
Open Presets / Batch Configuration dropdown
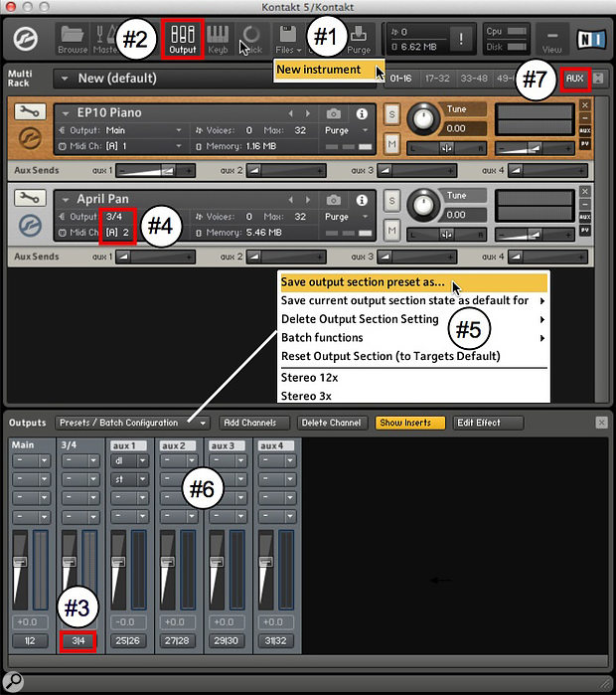(132, 423)
